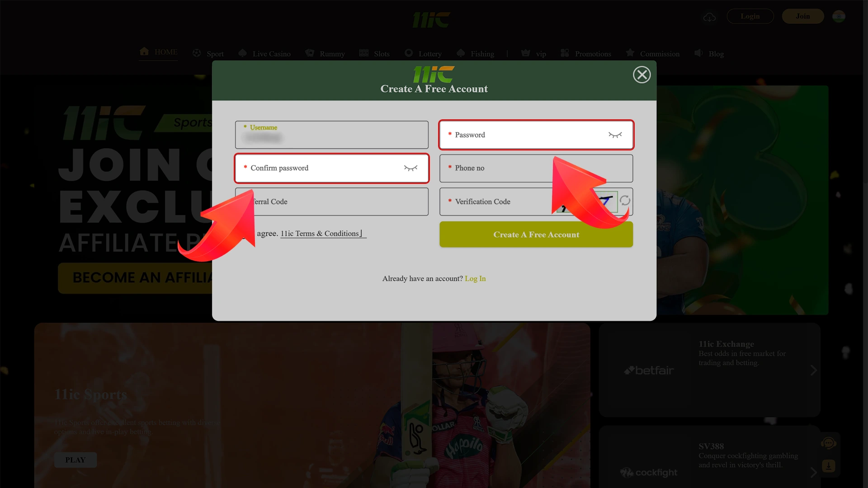Click the Log In link below form

(475, 278)
